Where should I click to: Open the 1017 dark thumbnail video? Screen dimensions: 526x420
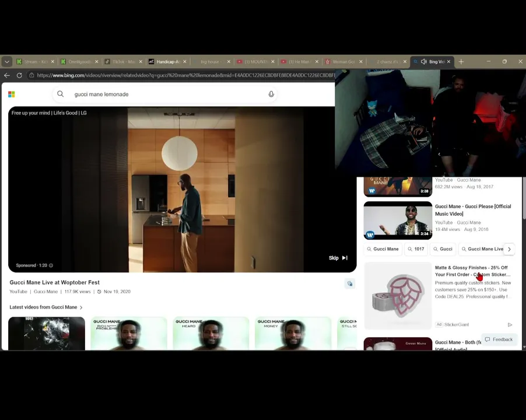click(x=47, y=334)
